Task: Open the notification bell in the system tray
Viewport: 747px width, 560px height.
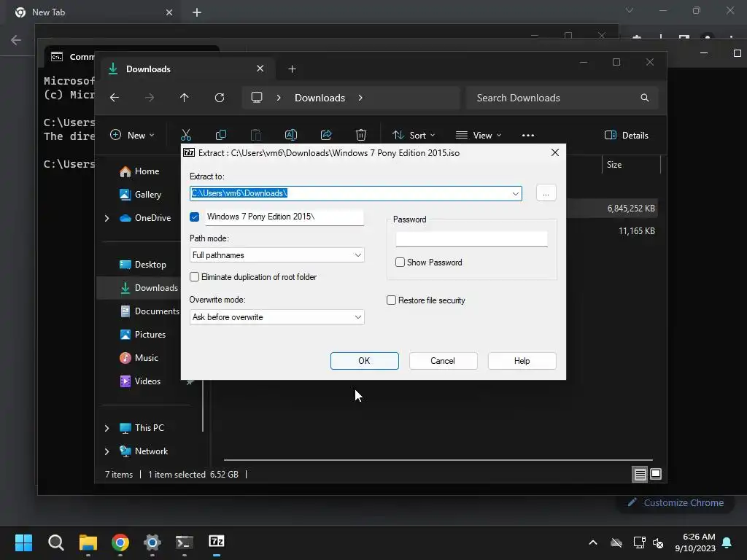Action: tap(727, 542)
